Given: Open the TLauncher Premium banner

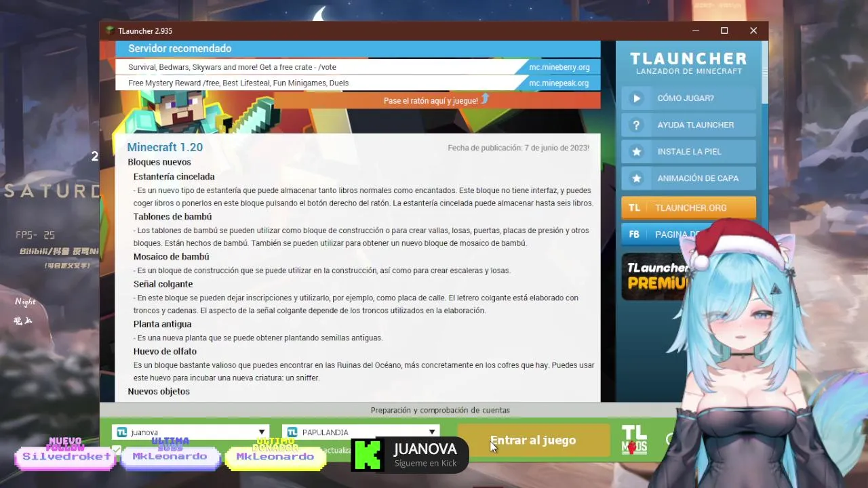Looking at the screenshot, I should [654, 277].
